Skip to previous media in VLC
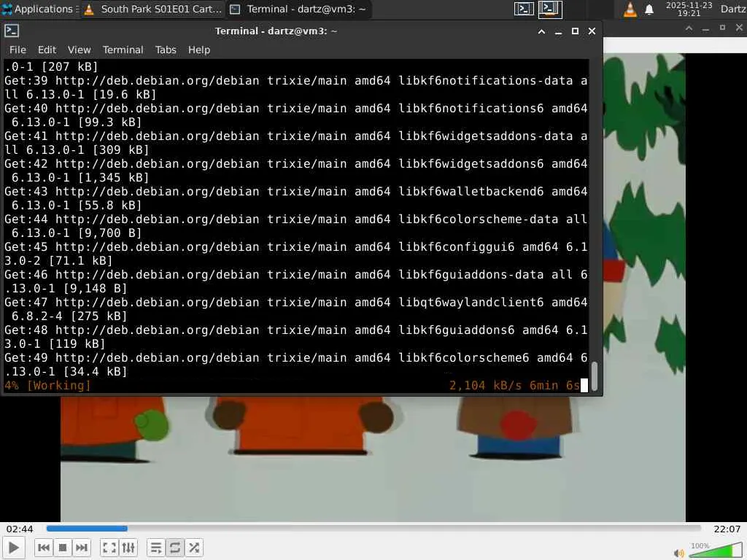The height and width of the screenshot is (560, 747). [x=43, y=548]
